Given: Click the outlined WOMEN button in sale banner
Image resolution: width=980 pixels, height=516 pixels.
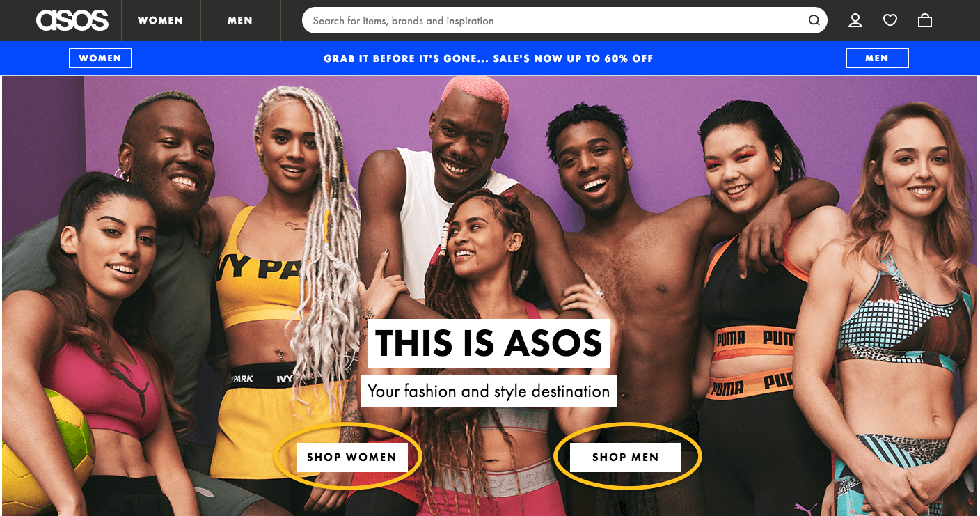Looking at the screenshot, I should tap(100, 58).
